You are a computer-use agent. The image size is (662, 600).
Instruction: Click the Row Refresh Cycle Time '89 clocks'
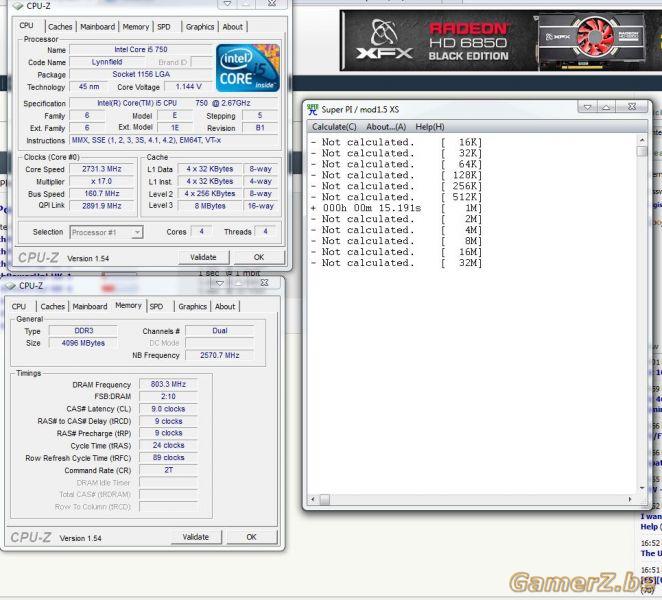point(168,457)
